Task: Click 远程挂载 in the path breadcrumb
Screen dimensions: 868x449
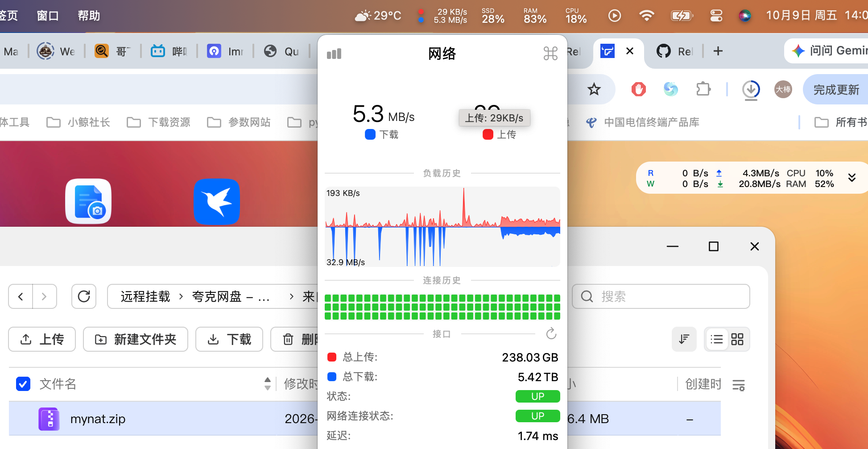Action: click(145, 297)
